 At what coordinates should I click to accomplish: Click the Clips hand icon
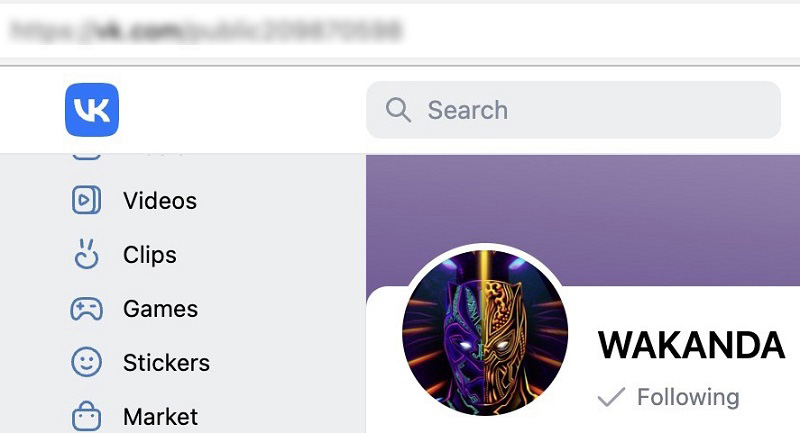pyautogui.click(x=86, y=254)
